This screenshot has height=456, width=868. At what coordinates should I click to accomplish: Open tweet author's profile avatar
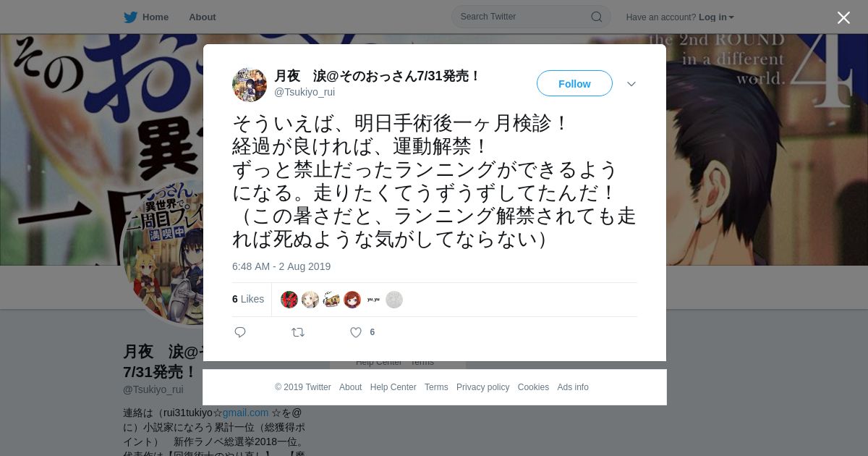pos(250,85)
